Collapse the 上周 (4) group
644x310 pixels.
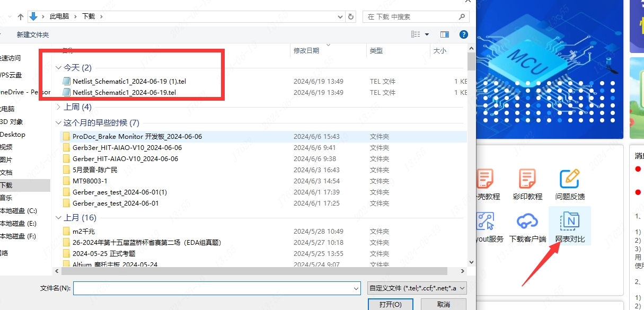58,107
